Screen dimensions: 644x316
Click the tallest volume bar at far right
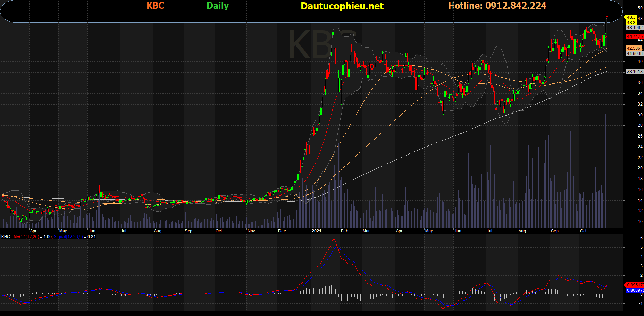pyautogui.click(x=605, y=170)
